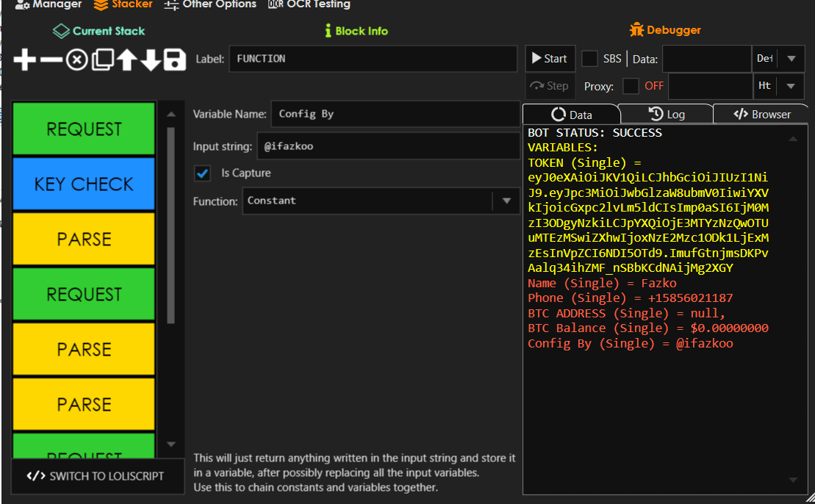Image resolution: width=815 pixels, height=504 pixels.
Task: Select the green REQUEST block at top
Action: click(x=83, y=129)
